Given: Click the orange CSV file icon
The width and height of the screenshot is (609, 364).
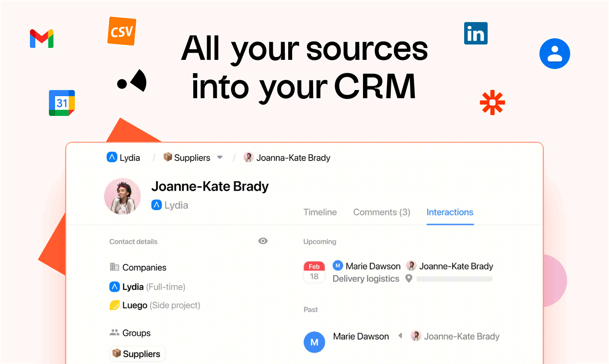Looking at the screenshot, I should point(122,31).
